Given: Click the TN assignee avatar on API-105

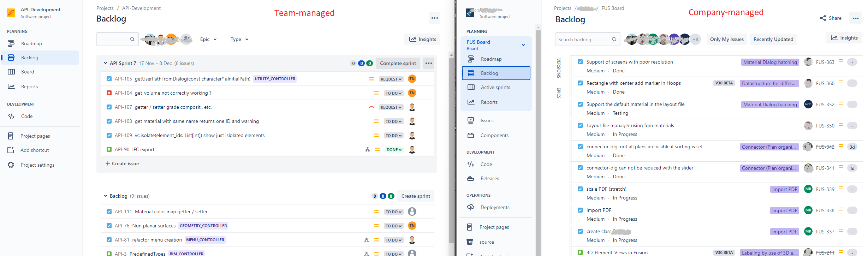Looking at the screenshot, I should click(412, 79).
